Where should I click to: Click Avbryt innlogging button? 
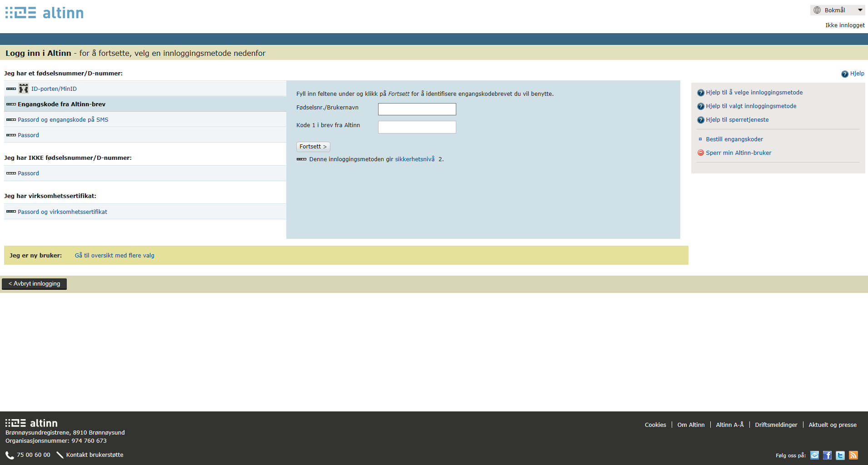click(35, 284)
